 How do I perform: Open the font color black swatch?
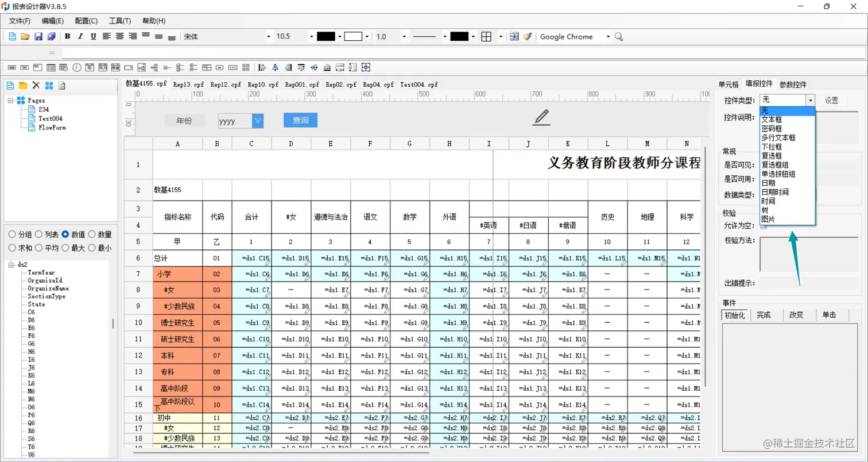click(325, 37)
